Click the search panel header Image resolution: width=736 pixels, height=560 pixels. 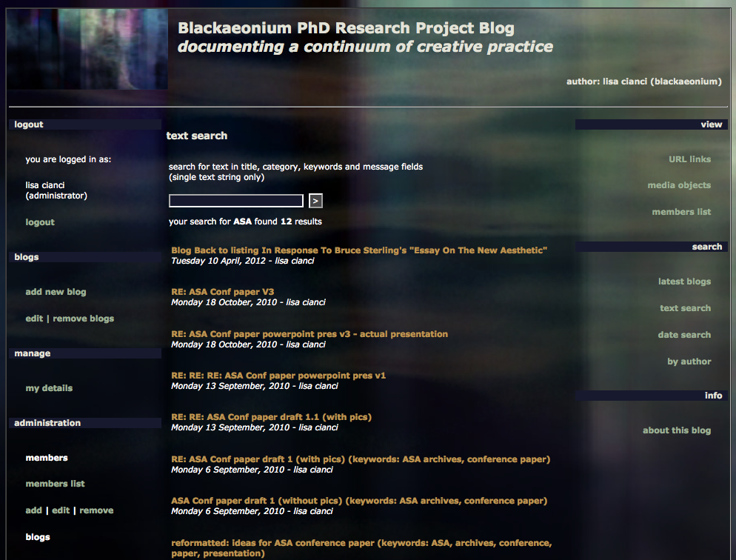(x=652, y=247)
